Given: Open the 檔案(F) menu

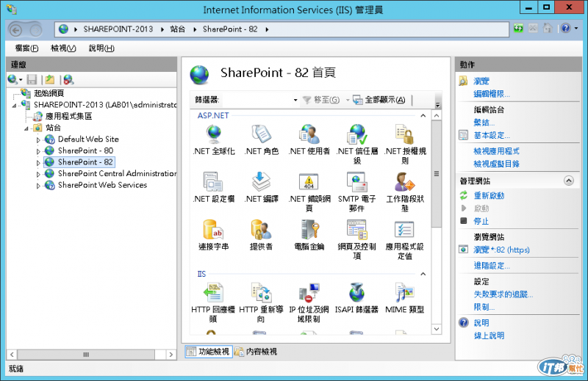Looking at the screenshot, I should point(26,48).
